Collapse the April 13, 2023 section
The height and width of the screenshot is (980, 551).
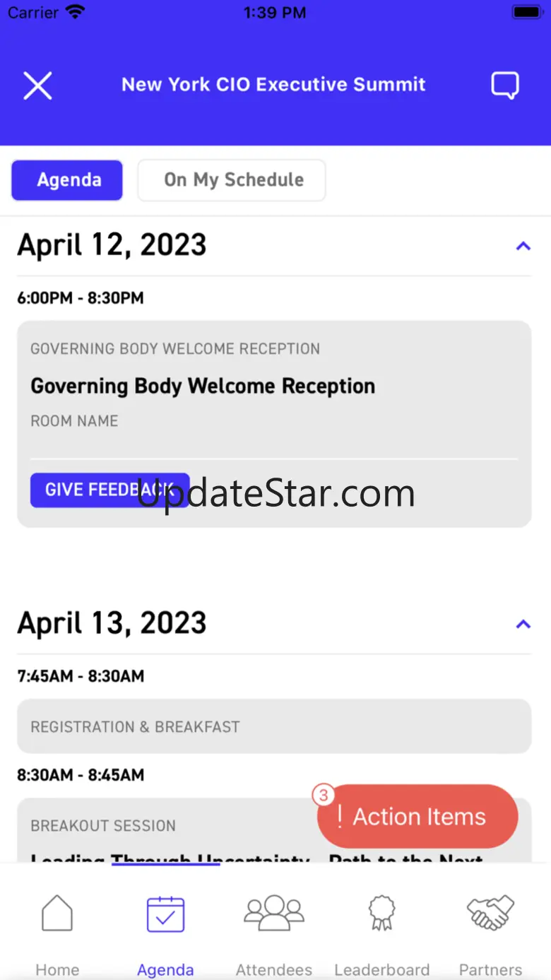(523, 624)
